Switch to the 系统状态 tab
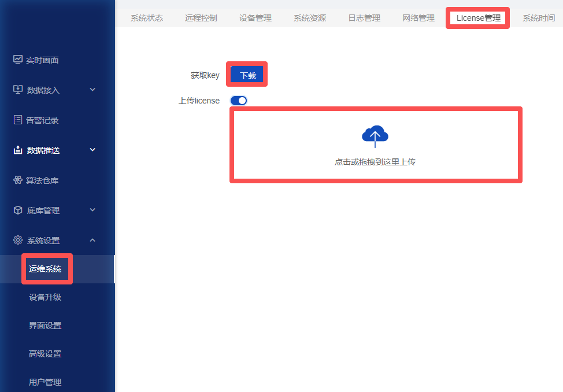This screenshot has width=563, height=392. pyautogui.click(x=147, y=18)
